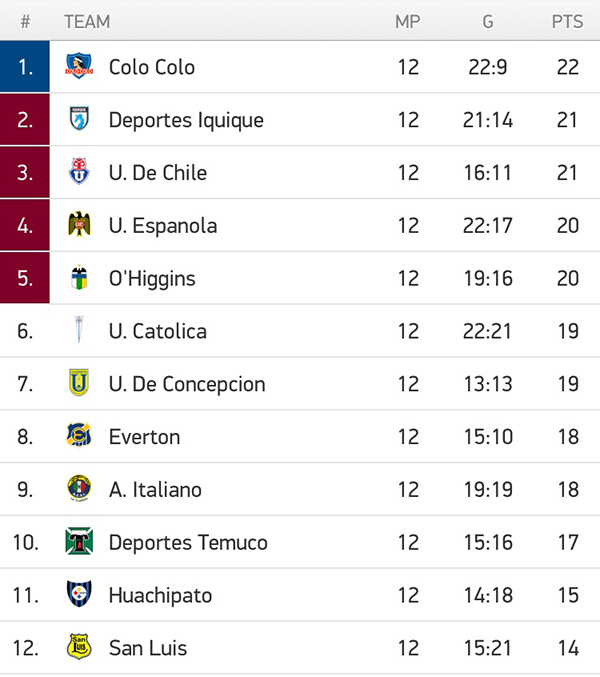
Task: Click the U. Catolica crest icon
Action: click(79, 330)
